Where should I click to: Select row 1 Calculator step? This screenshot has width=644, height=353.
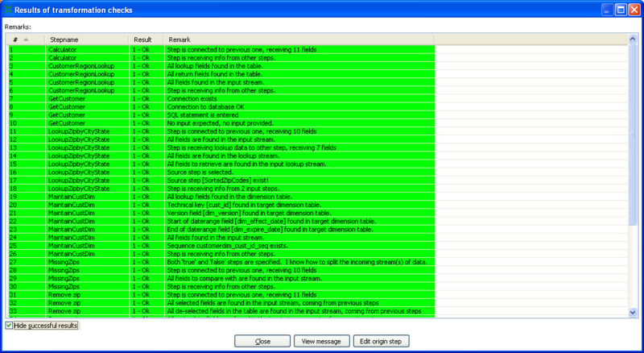coord(62,50)
